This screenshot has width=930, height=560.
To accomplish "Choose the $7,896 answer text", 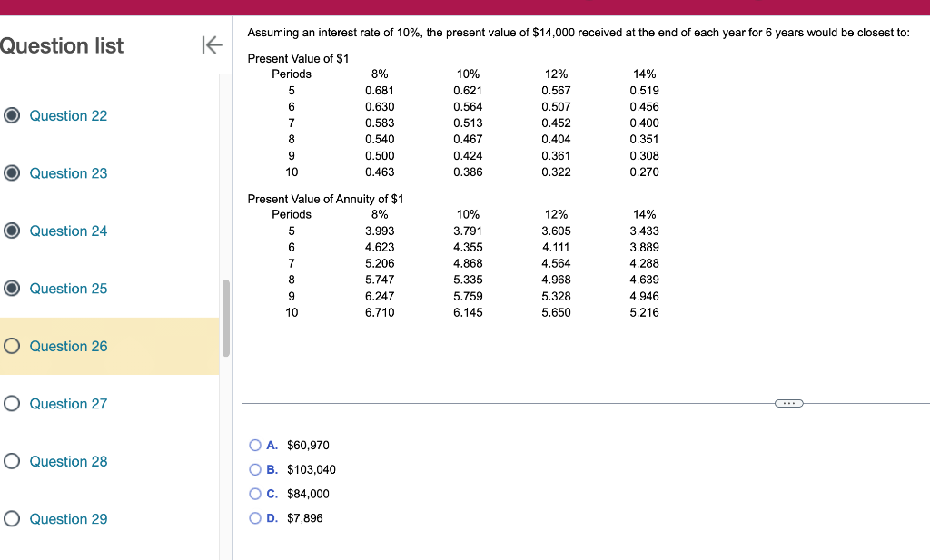I will 305,518.
